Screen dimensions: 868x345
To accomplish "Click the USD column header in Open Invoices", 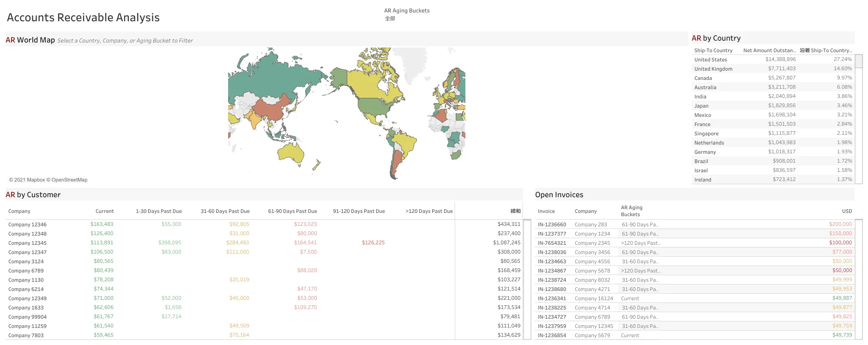I will pos(847,211).
